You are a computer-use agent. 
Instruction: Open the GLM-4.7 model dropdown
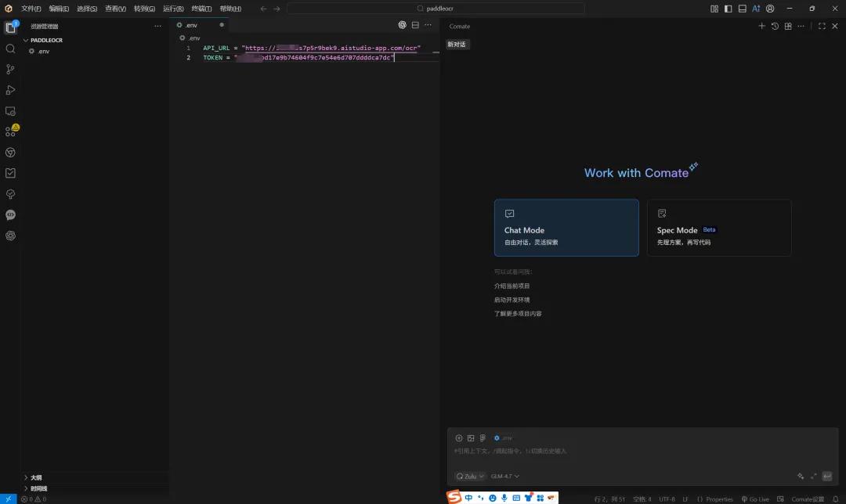505,477
